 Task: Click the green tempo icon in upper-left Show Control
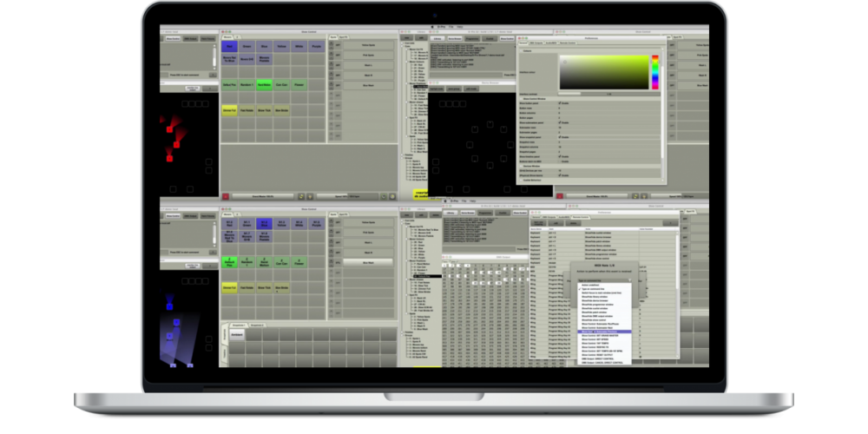(x=383, y=196)
